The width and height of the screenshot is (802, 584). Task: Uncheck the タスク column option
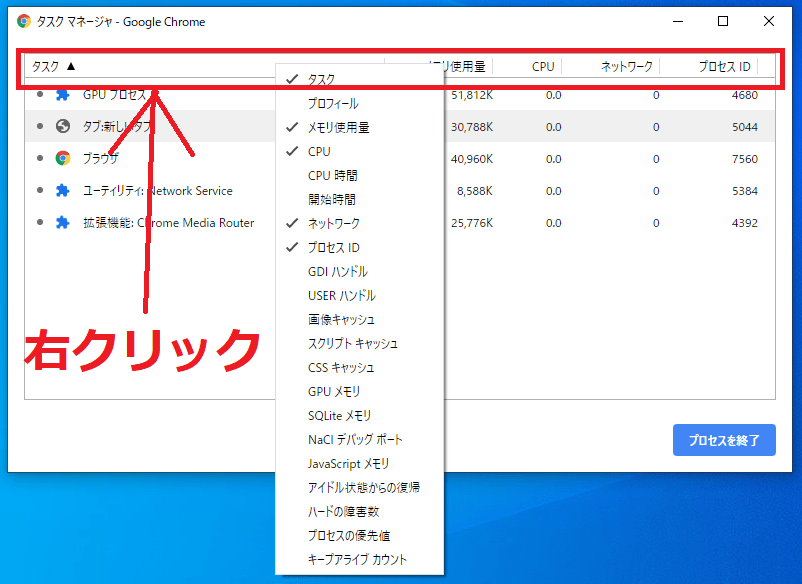click(x=360, y=79)
